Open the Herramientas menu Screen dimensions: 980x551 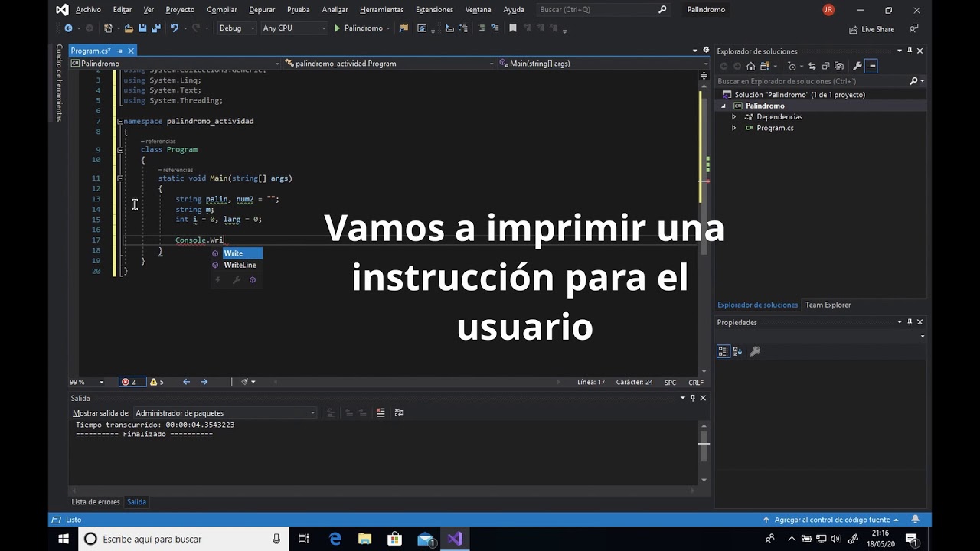381,10
